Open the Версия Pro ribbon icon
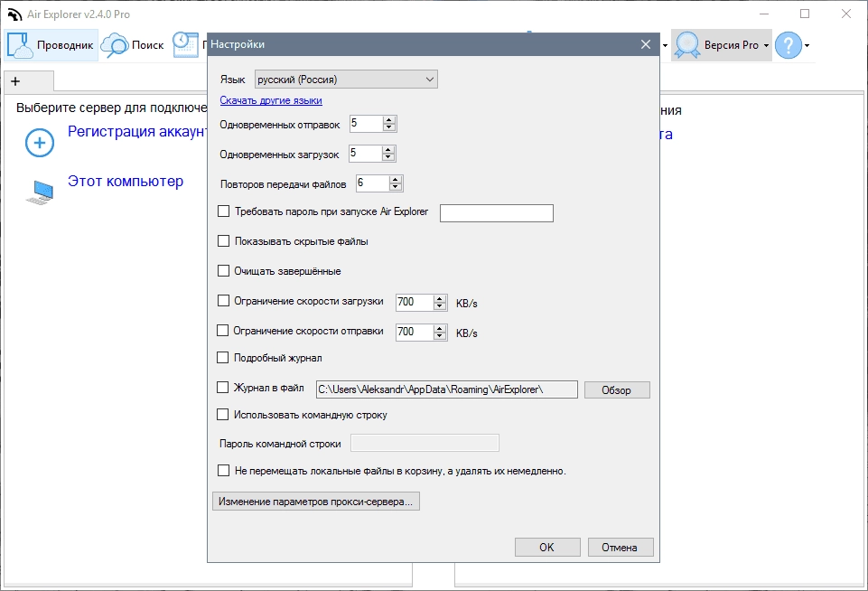 [687, 45]
